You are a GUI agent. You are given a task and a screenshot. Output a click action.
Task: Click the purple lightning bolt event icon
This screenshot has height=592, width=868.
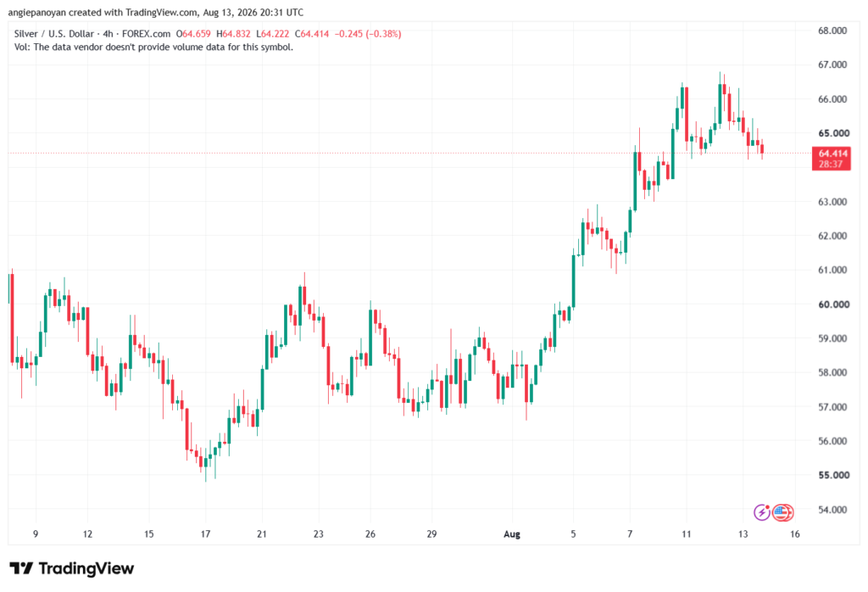coord(762,512)
